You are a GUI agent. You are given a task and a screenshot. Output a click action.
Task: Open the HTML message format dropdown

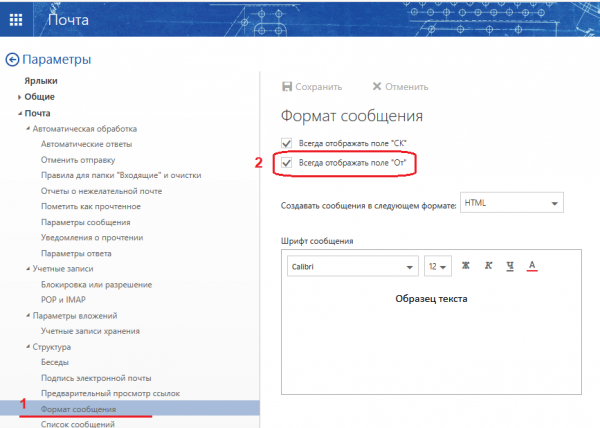pyautogui.click(x=512, y=203)
